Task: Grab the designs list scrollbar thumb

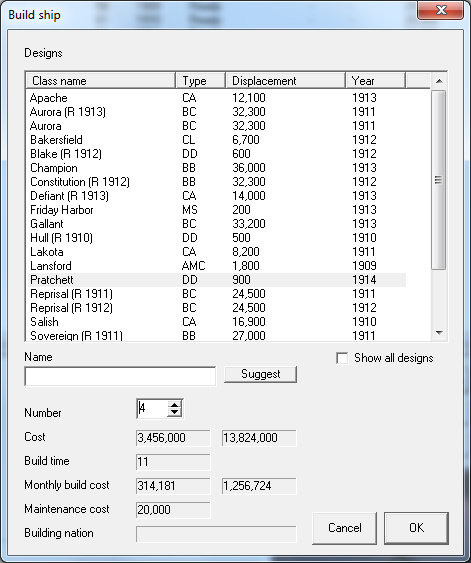Action: click(439, 180)
